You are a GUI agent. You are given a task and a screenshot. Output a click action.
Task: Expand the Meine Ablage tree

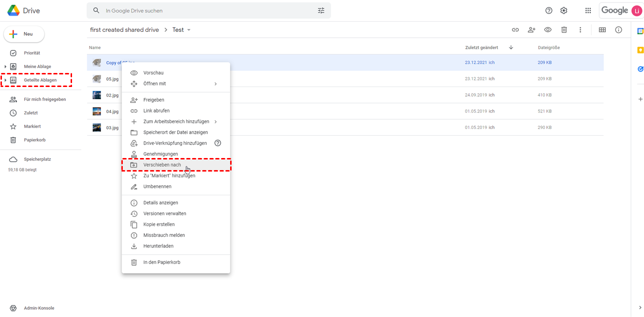[x=6, y=67]
